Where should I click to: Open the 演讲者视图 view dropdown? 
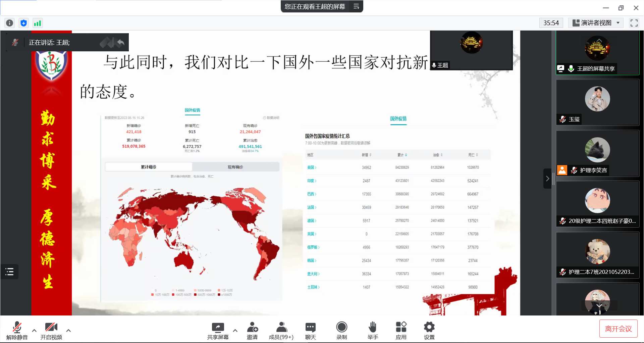[596, 23]
